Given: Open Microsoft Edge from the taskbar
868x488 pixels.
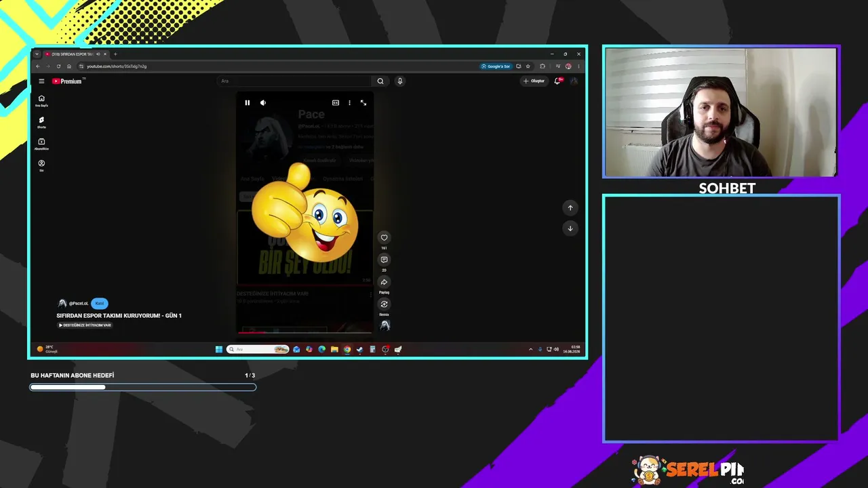Looking at the screenshot, I should (321, 350).
